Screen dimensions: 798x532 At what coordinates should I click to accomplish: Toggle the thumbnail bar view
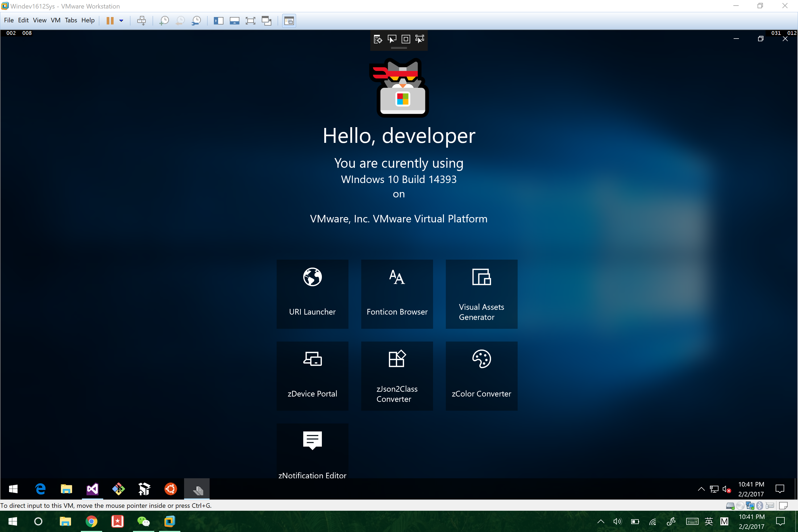(x=234, y=21)
